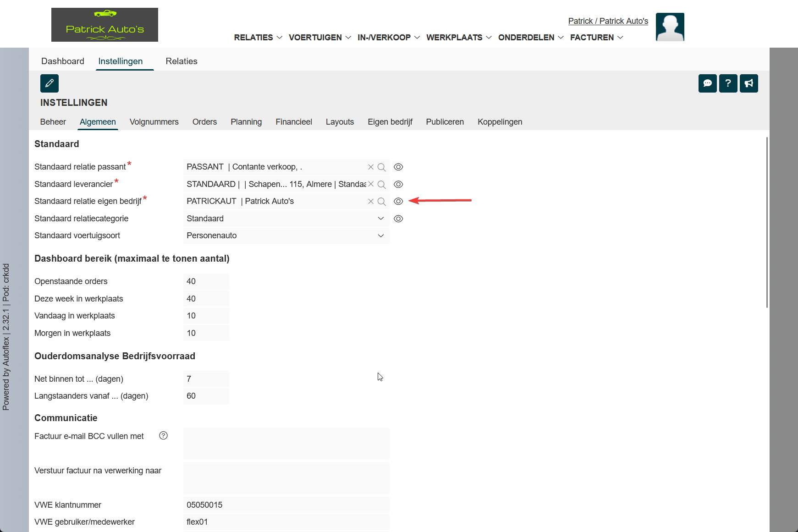Click eye icon next to Standaard relatiecategorie

[x=398, y=219]
